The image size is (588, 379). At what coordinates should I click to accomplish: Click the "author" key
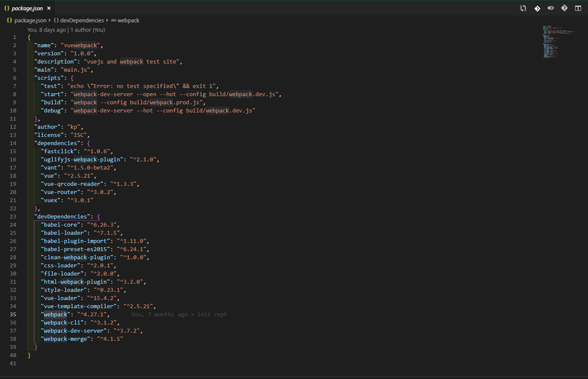[x=48, y=127]
